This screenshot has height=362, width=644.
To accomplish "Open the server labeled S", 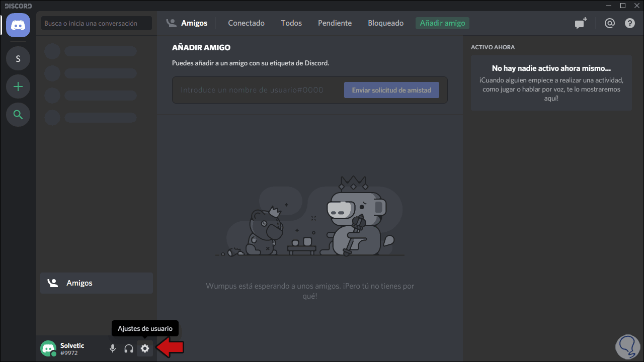I will 18,59.
